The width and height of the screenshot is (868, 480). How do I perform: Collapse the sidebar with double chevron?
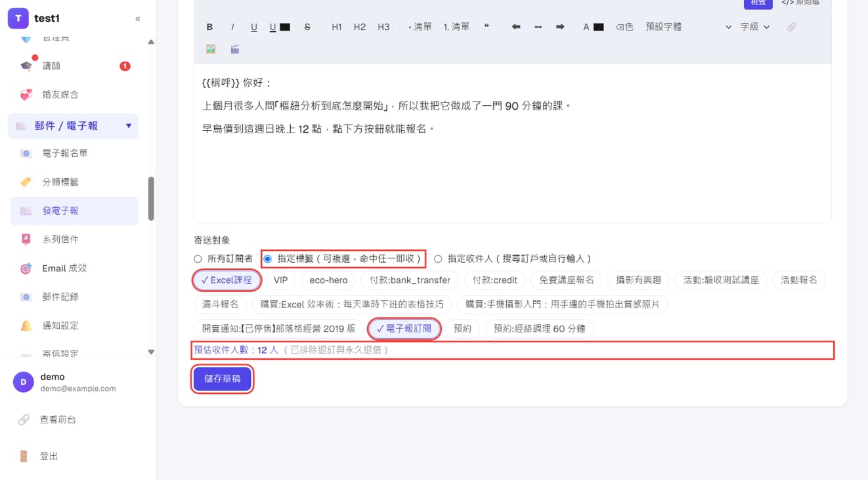pyautogui.click(x=137, y=18)
